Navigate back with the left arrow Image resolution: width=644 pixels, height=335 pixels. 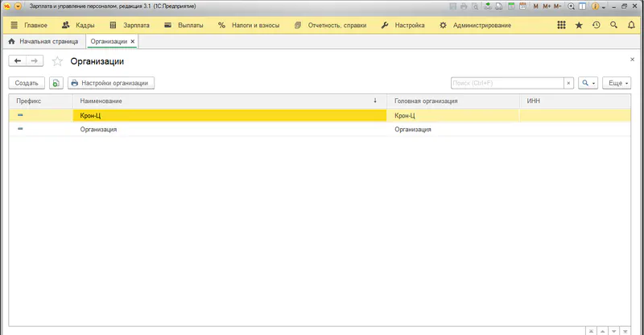17,61
